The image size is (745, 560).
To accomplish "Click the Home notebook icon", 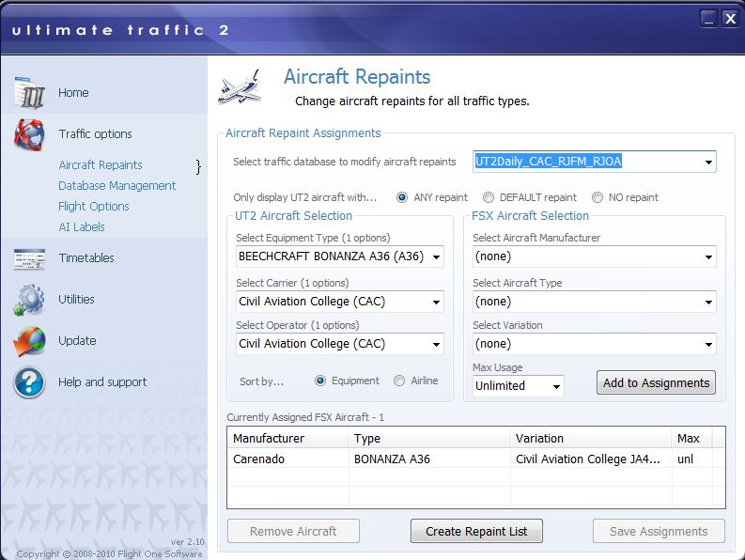I will 30,92.
